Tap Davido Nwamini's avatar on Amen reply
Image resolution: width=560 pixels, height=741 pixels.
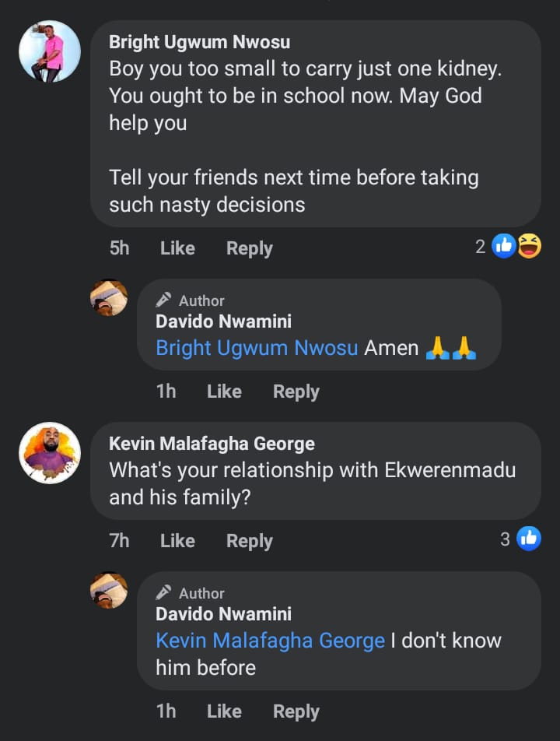(x=109, y=298)
